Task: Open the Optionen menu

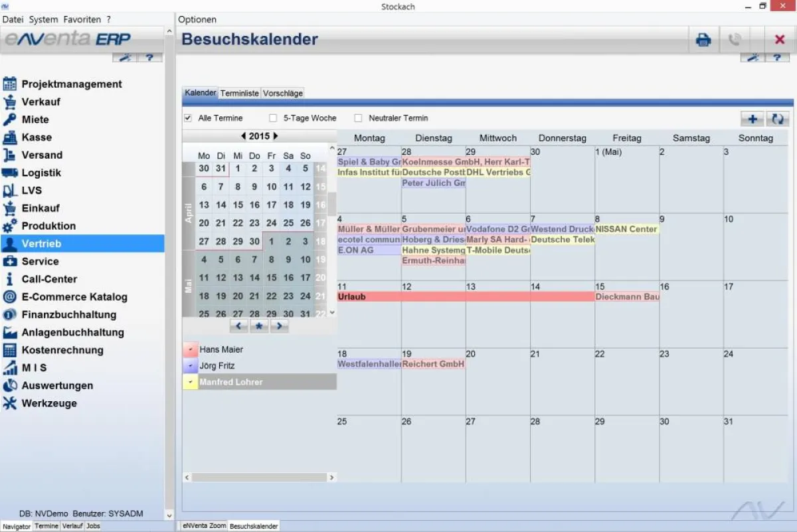Action: tap(197, 19)
